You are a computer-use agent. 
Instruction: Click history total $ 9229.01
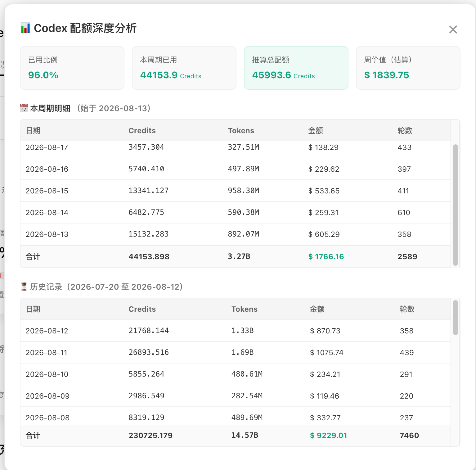click(x=329, y=436)
